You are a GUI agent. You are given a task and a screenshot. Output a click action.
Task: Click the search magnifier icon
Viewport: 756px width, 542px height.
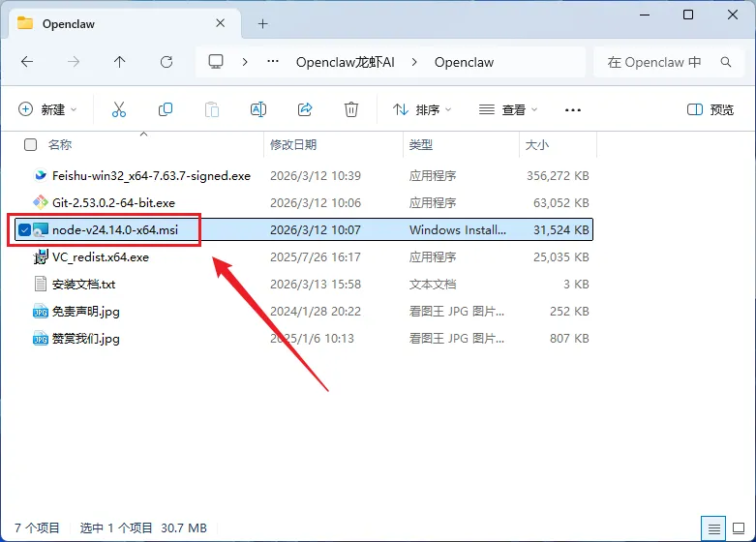point(726,62)
